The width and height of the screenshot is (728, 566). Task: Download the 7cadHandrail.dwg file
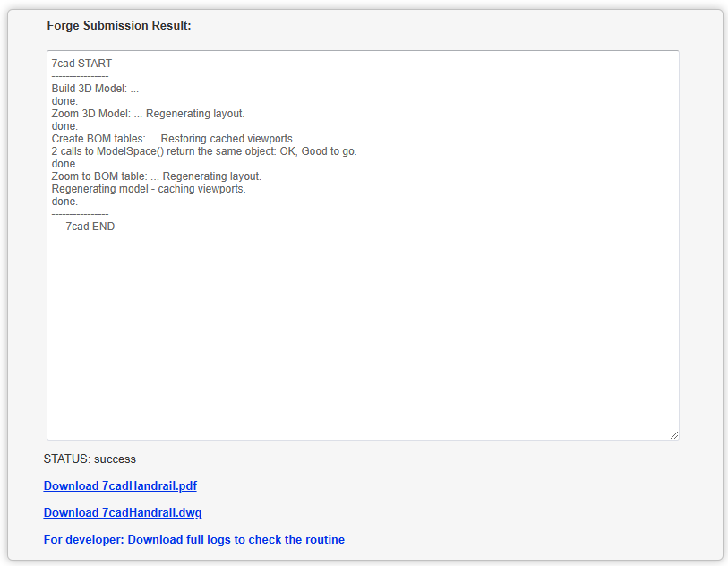tap(122, 513)
